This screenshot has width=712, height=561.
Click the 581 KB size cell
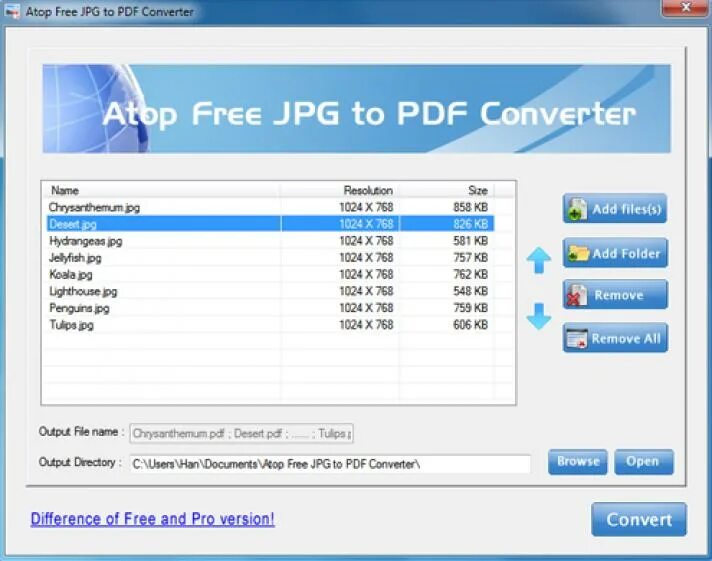(470, 241)
